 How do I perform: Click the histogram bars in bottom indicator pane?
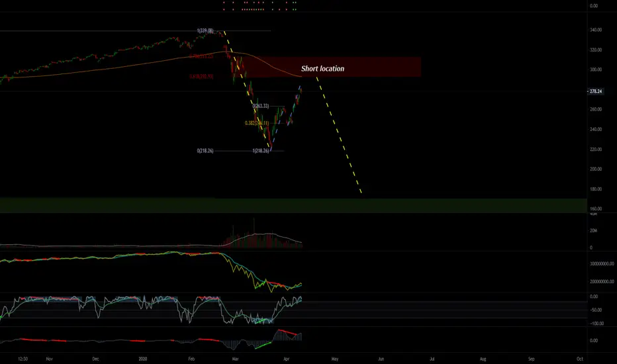point(261,340)
